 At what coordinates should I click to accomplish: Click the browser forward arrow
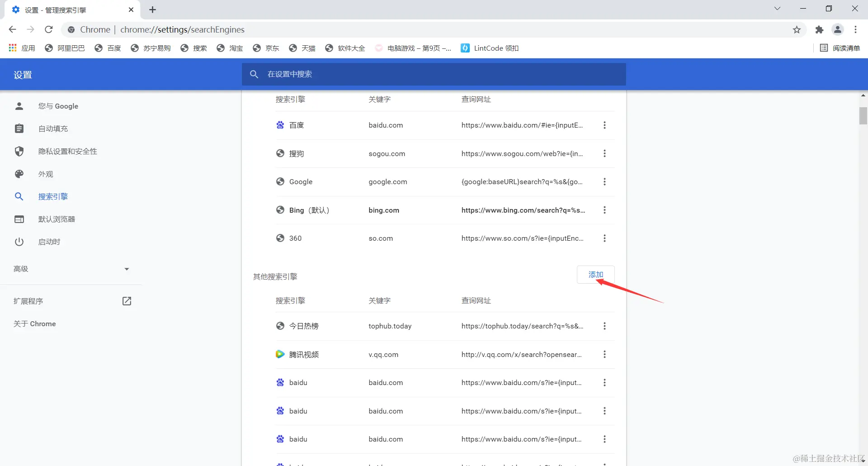[x=30, y=29]
